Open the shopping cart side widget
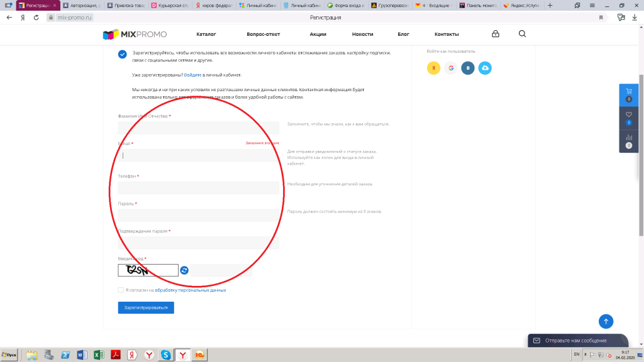The width and height of the screenshot is (644, 362). click(628, 94)
